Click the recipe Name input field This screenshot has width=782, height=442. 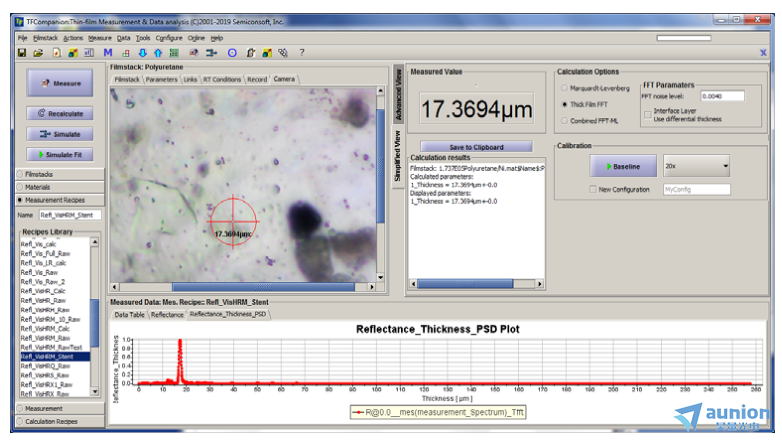(x=70, y=215)
